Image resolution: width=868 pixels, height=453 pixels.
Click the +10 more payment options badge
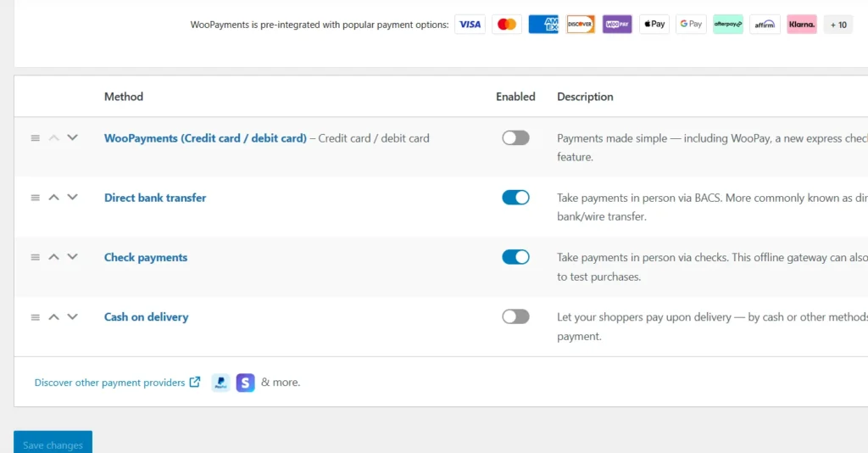click(838, 25)
